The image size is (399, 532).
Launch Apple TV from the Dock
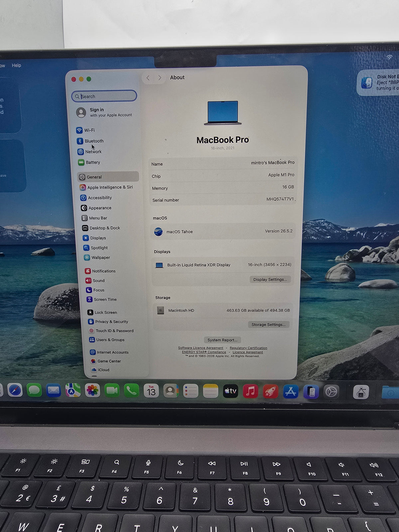(230, 391)
